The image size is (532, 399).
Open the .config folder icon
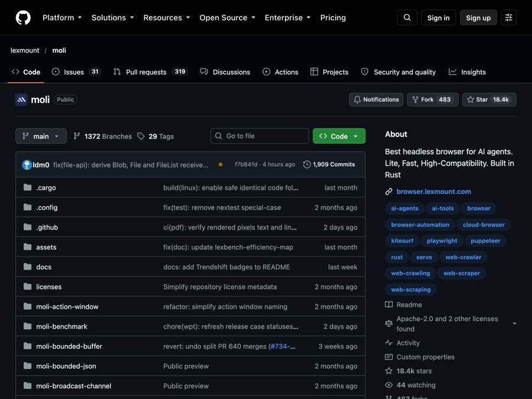click(x=27, y=207)
